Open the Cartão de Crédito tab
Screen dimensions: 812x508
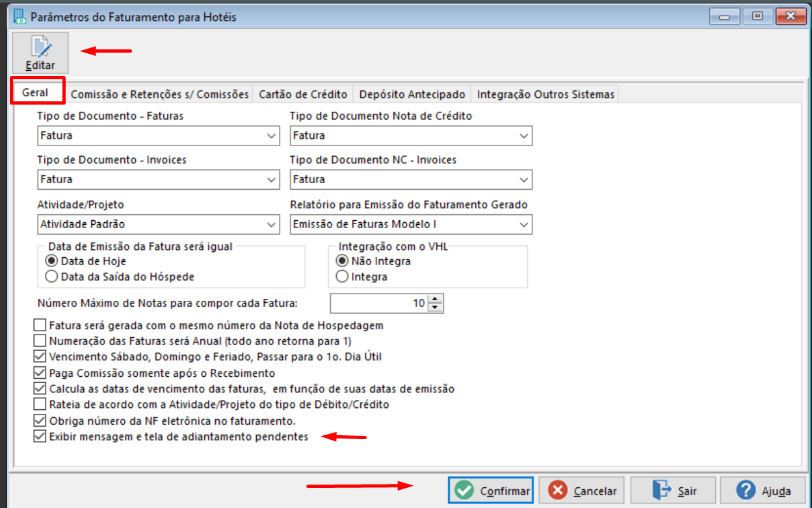303,94
